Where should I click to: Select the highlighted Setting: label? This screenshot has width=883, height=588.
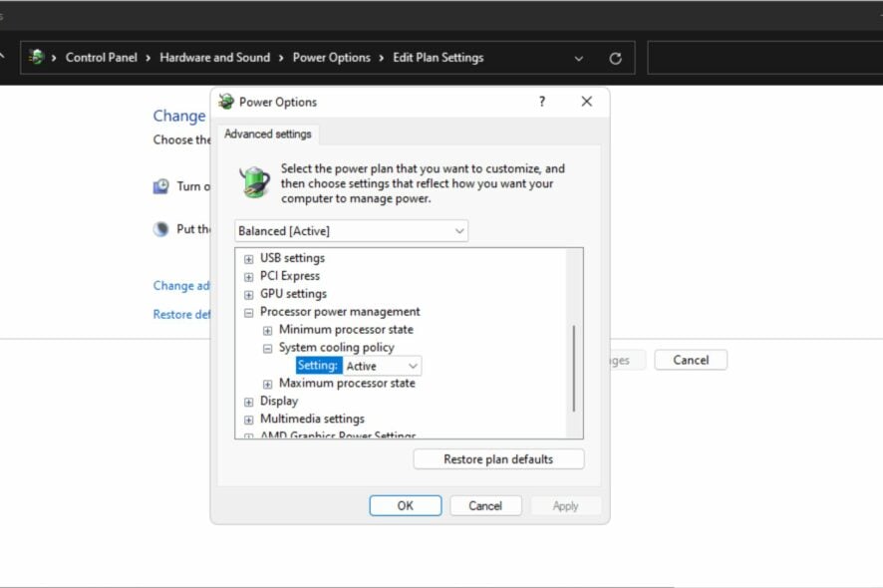coord(318,366)
